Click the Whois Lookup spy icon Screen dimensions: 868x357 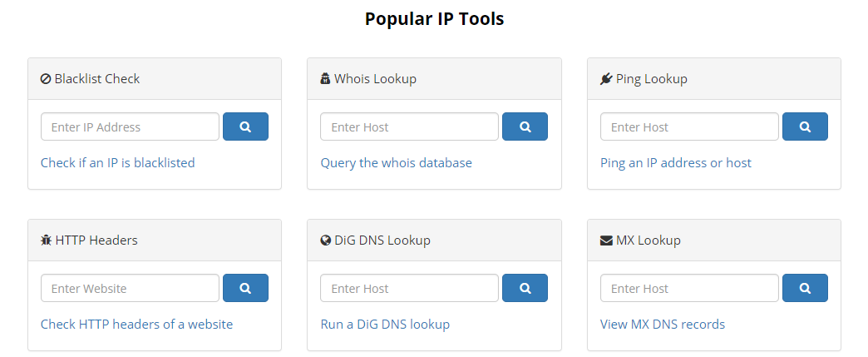pos(326,79)
